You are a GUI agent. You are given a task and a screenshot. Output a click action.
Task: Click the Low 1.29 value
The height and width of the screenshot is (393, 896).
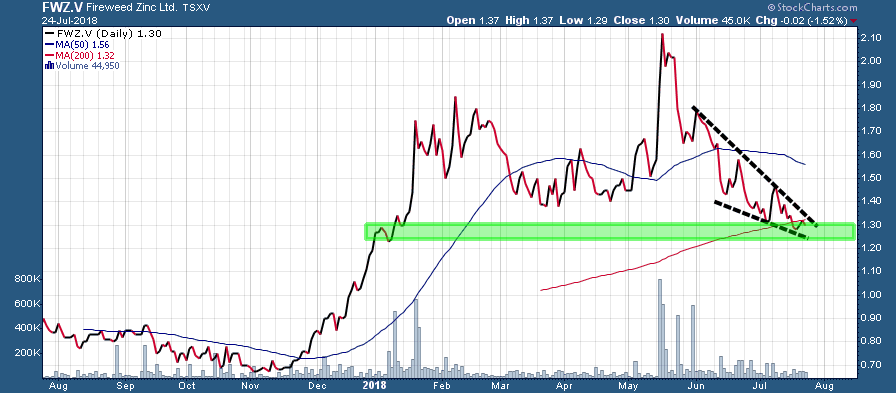tap(584, 21)
